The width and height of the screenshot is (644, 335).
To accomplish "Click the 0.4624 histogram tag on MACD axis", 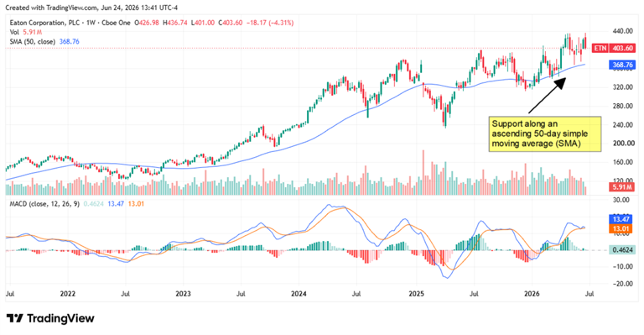I will (623, 249).
